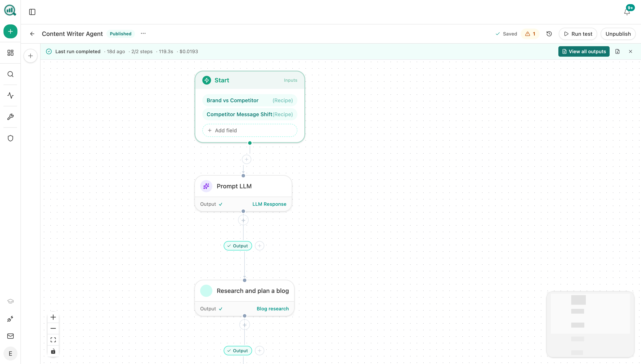Click Add field in Start node
The width and height of the screenshot is (641, 364).
click(x=249, y=130)
